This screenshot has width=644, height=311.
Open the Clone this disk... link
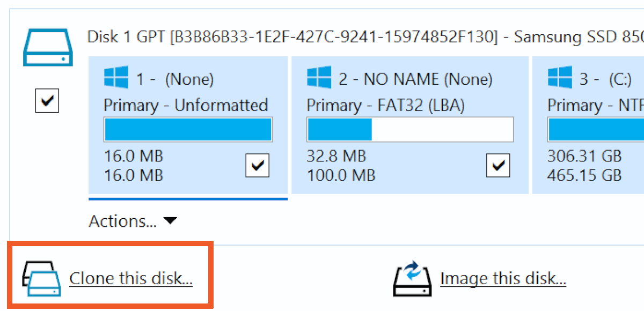click(131, 279)
